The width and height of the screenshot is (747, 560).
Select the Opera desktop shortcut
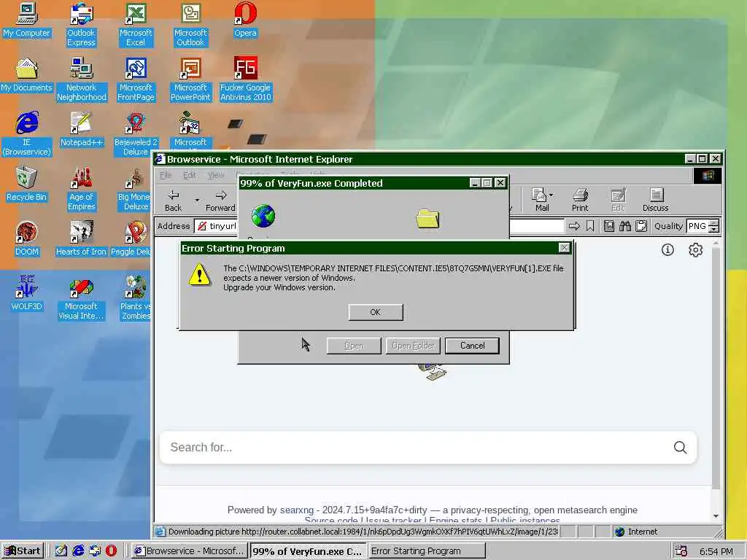point(245,20)
